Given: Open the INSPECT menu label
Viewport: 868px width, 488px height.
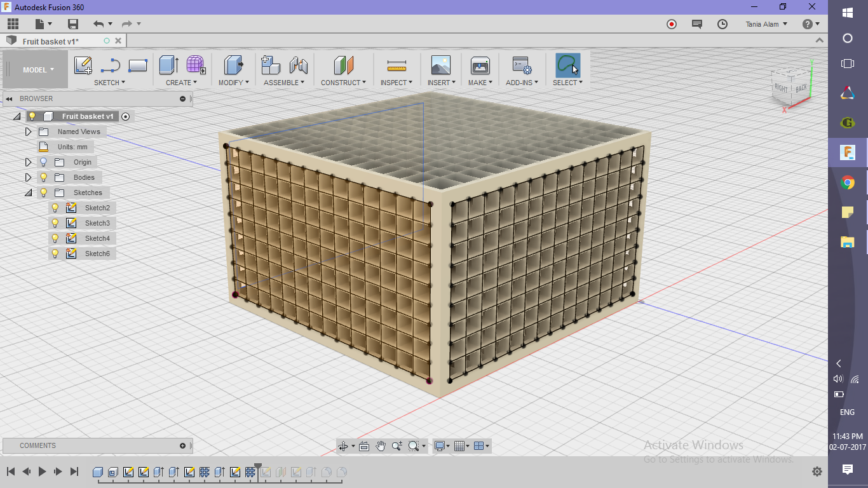Looking at the screenshot, I should pyautogui.click(x=397, y=83).
